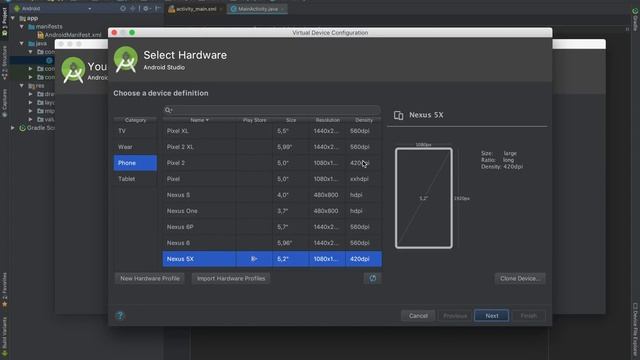This screenshot has width=640, height=360.
Task: Open the Favorites tool window tab
Action: [4, 289]
